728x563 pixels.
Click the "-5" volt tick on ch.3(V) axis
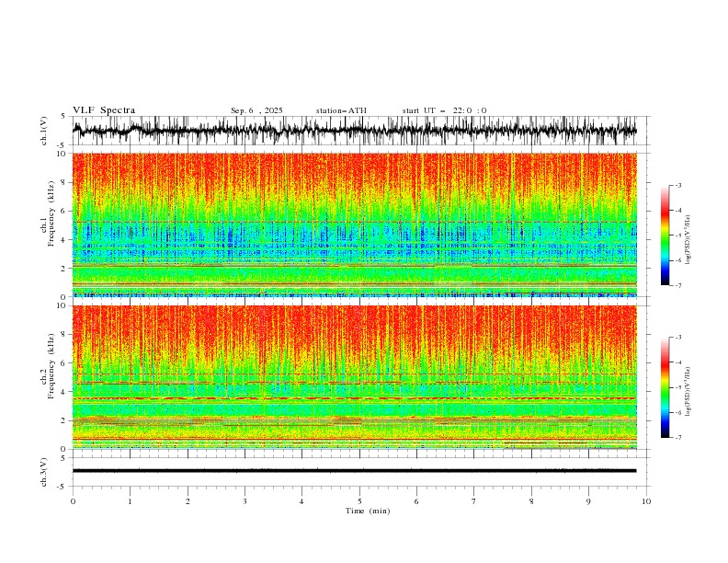[63, 487]
